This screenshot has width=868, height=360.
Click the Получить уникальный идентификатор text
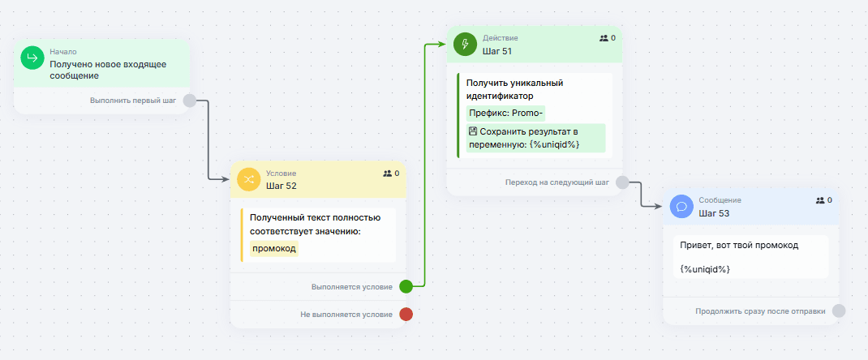point(514,89)
